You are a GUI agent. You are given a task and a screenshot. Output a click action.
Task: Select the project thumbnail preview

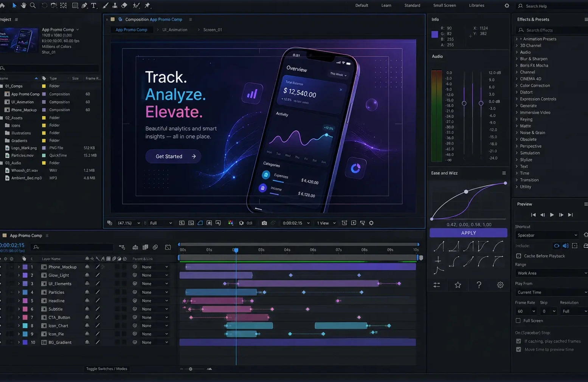[19, 40]
